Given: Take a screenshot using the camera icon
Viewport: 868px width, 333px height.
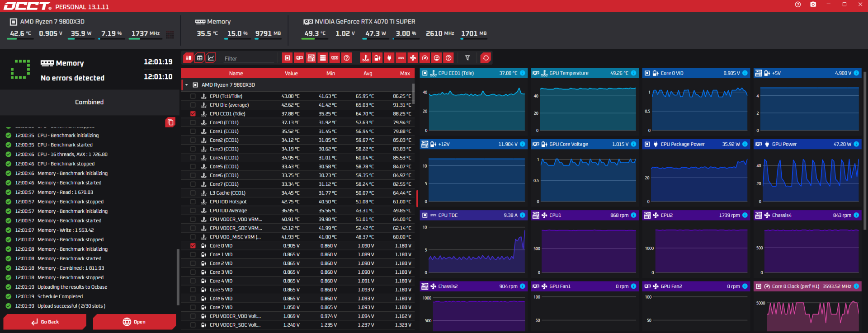Looking at the screenshot, I should [x=813, y=5].
